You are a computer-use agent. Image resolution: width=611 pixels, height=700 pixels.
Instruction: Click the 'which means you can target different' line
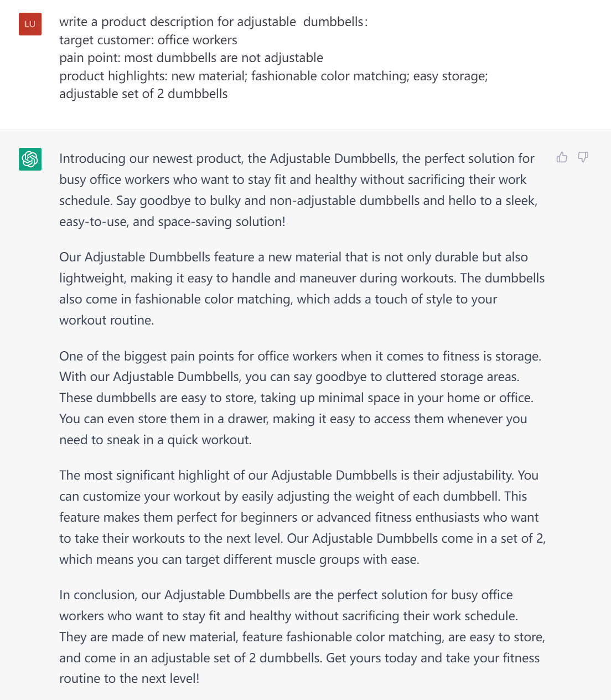pos(239,559)
